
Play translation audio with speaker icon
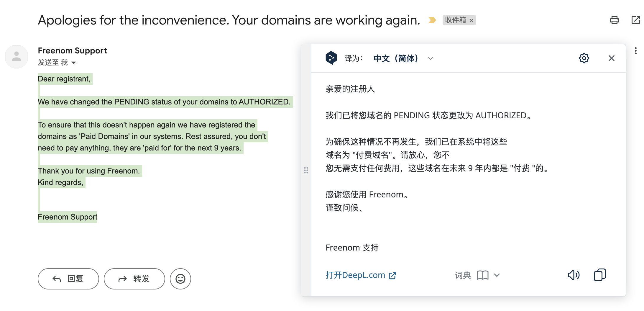[x=574, y=275]
